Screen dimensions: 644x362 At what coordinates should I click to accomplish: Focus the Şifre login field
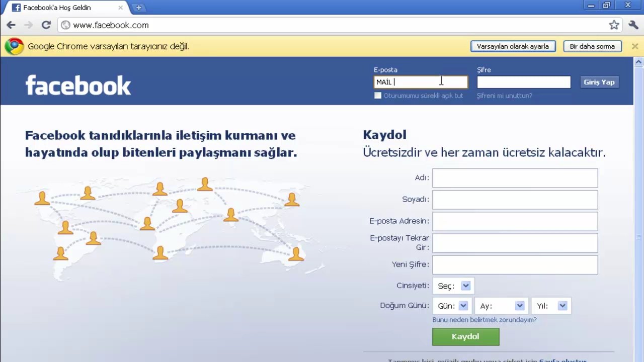tap(524, 82)
